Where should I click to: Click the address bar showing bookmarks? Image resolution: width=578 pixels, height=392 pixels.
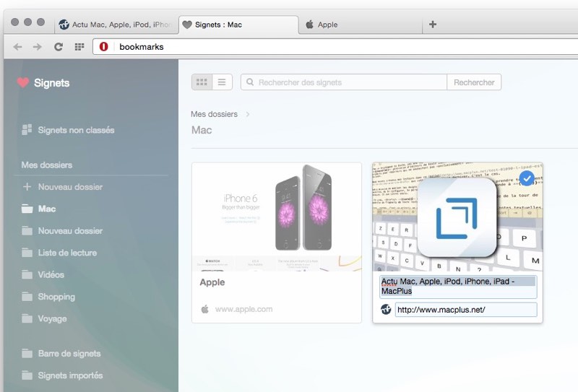pyautogui.click(x=335, y=47)
